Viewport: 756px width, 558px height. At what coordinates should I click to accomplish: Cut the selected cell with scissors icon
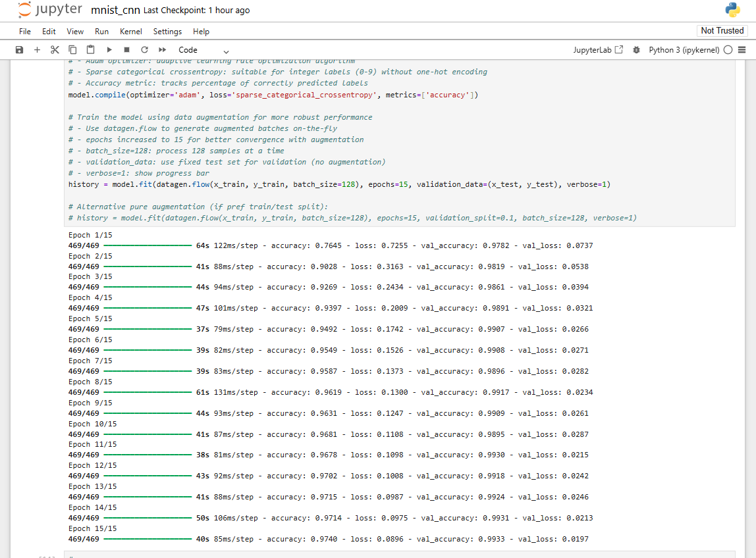pyautogui.click(x=55, y=50)
